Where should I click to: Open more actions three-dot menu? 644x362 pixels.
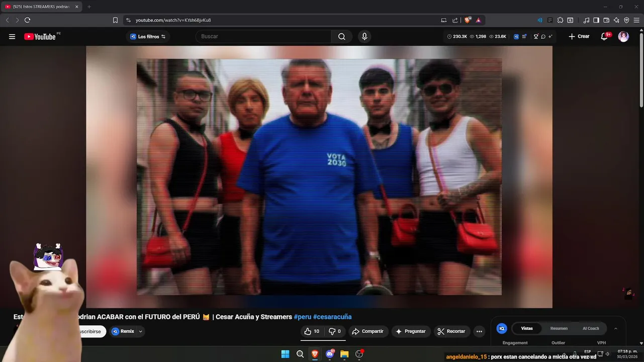(479, 331)
